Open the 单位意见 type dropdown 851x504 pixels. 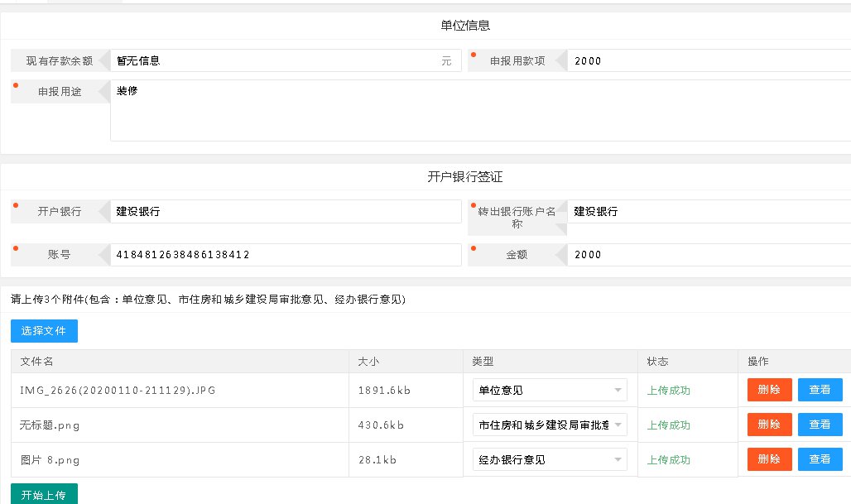point(549,390)
